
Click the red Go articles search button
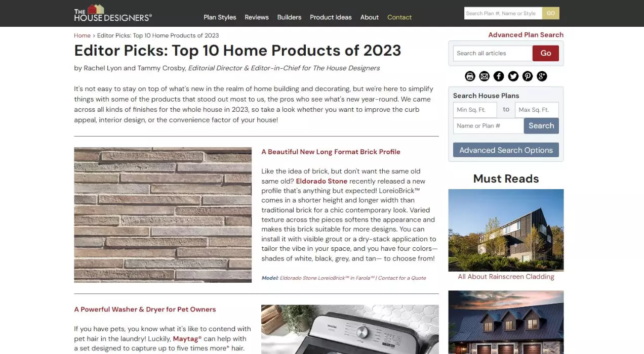[546, 53]
